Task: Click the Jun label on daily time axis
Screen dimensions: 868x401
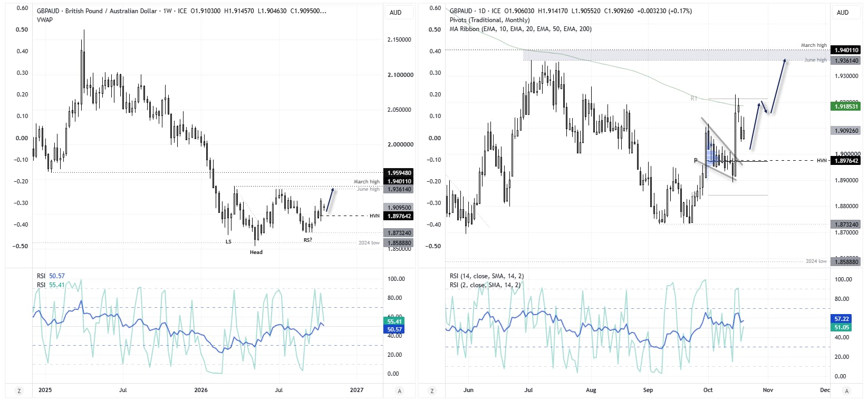Action: (x=468, y=390)
